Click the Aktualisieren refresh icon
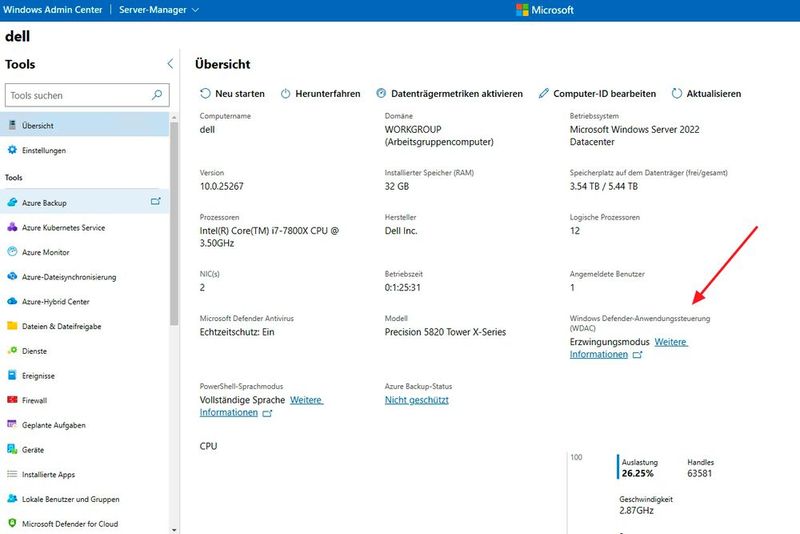Screen dimensions: 800x534 [677, 93]
